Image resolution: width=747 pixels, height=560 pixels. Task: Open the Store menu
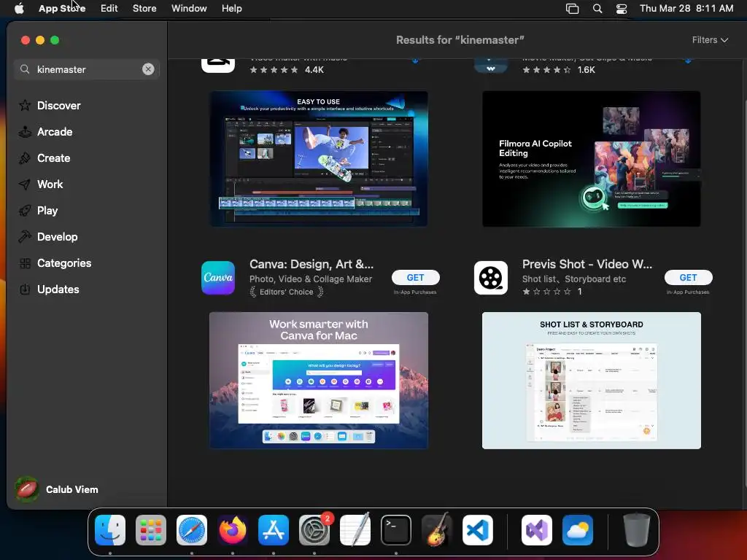tap(144, 8)
